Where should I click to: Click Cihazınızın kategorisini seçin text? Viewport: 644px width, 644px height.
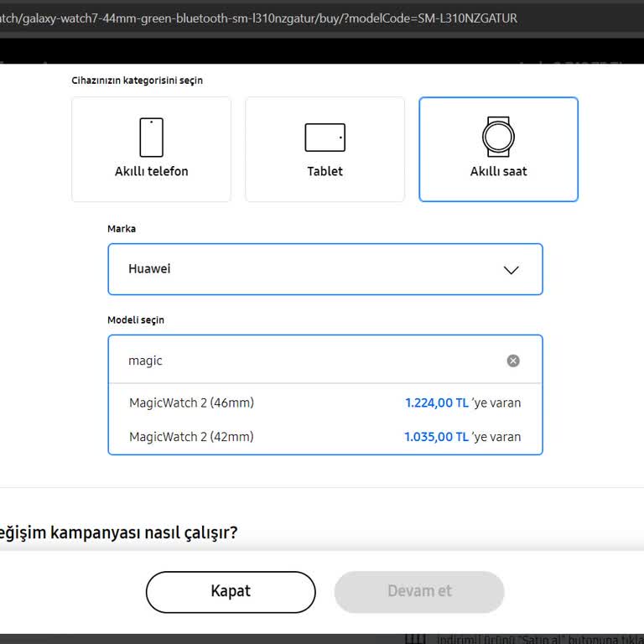(x=138, y=80)
